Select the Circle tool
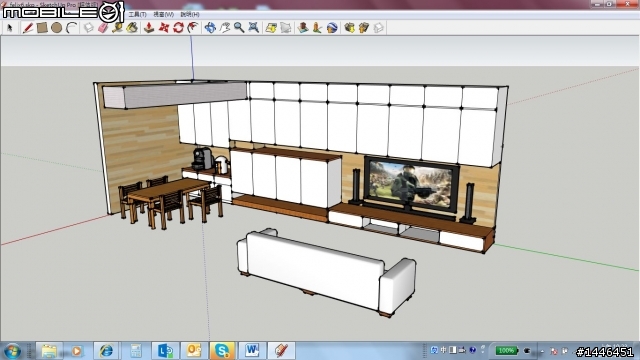The image size is (640, 360). click(56, 28)
